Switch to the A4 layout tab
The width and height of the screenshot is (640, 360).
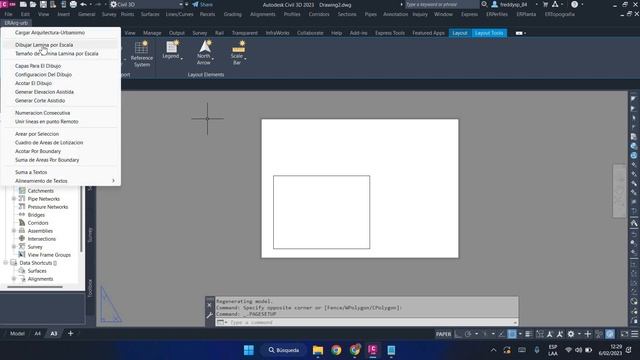coord(37,333)
